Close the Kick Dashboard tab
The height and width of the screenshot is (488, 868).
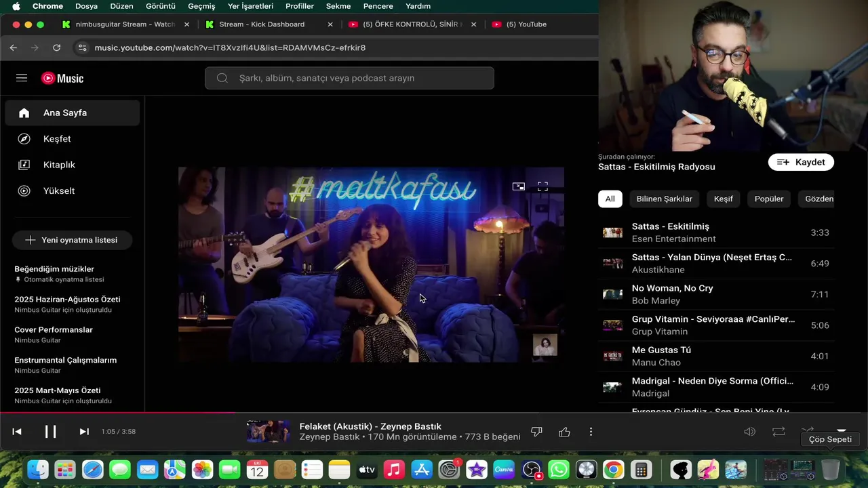point(330,24)
